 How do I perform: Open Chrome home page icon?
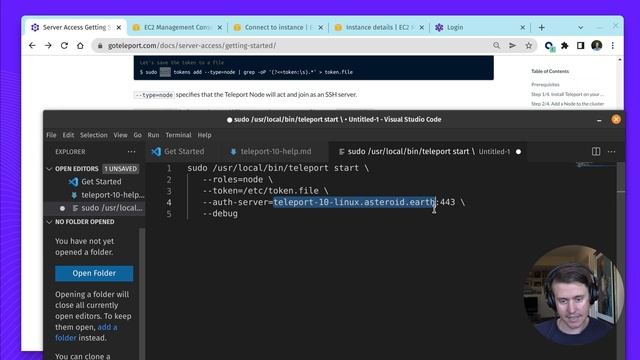tap(80, 46)
